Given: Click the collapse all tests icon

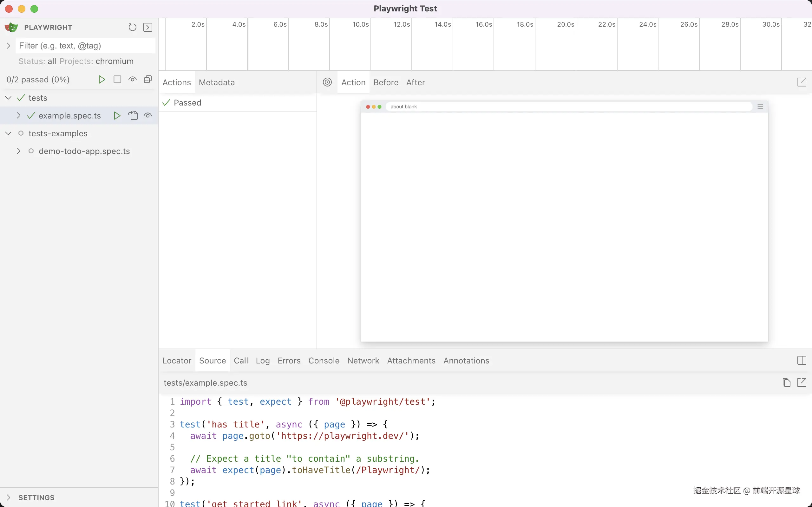Looking at the screenshot, I should [x=147, y=80].
